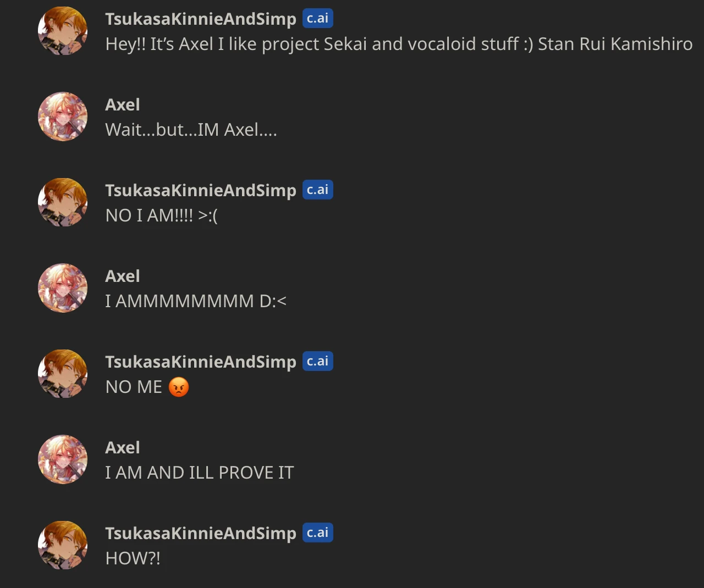
Task: Click the avatar next to the "HOW?!" message
Action: click(63, 545)
